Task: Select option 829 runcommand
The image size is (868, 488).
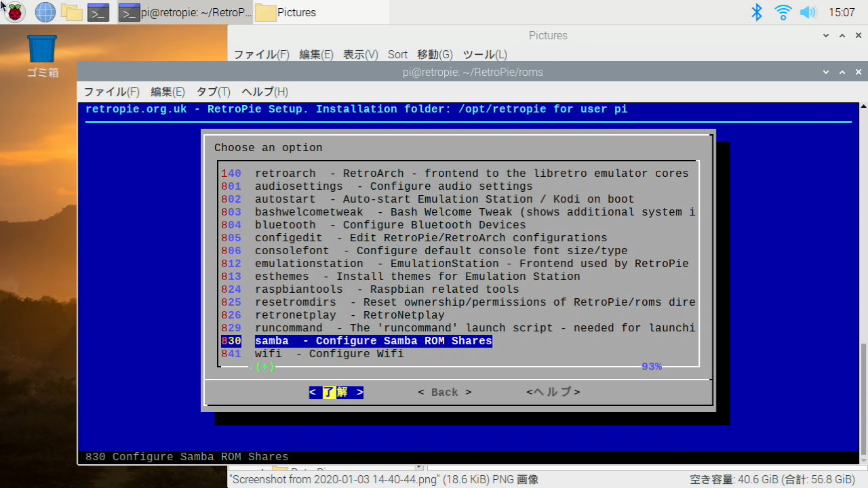Action: pyautogui.click(x=458, y=328)
